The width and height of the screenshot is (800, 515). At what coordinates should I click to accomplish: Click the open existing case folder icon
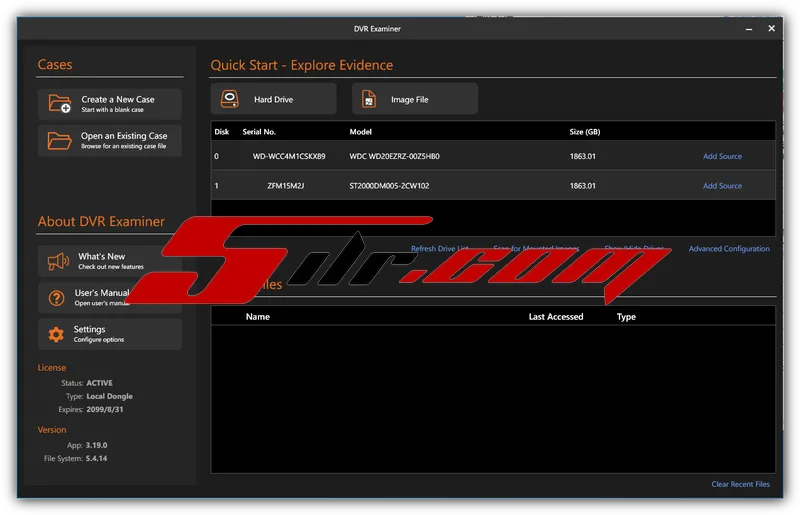point(59,140)
